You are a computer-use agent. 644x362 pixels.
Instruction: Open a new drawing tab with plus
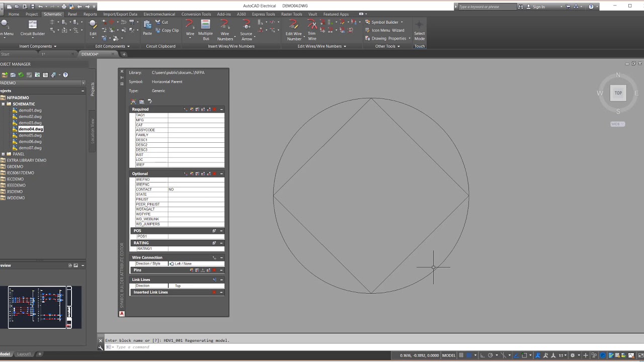click(124, 54)
